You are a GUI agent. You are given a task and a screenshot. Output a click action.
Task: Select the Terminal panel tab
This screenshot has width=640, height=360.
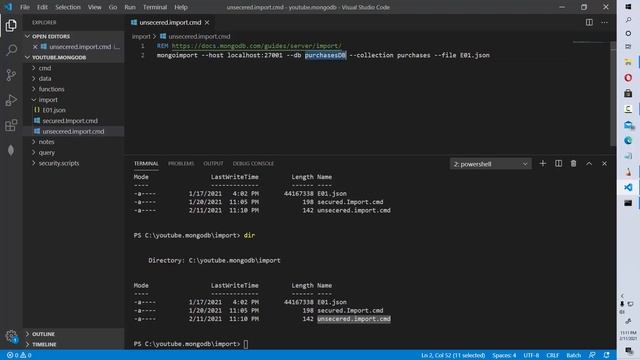(x=146, y=164)
